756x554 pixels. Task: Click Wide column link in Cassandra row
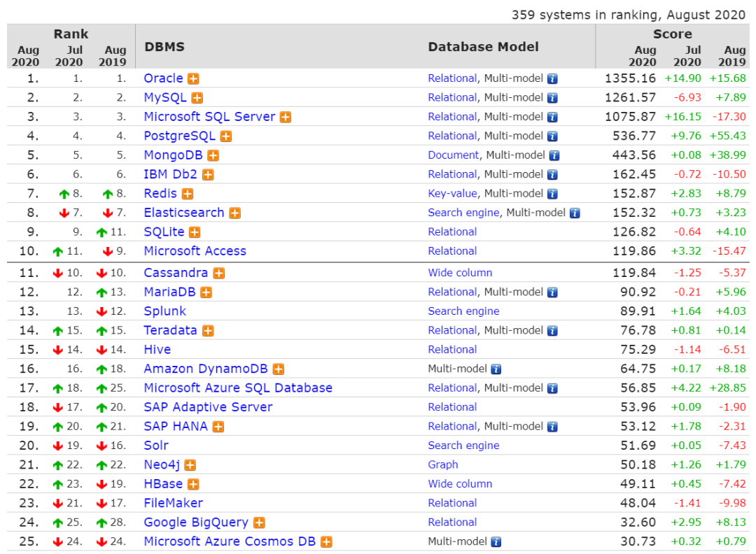point(460,273)
